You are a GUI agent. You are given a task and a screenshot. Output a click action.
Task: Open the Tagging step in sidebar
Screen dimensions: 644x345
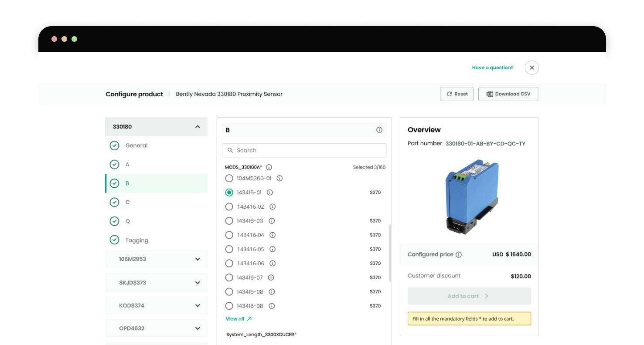click(x=136, y=240)
